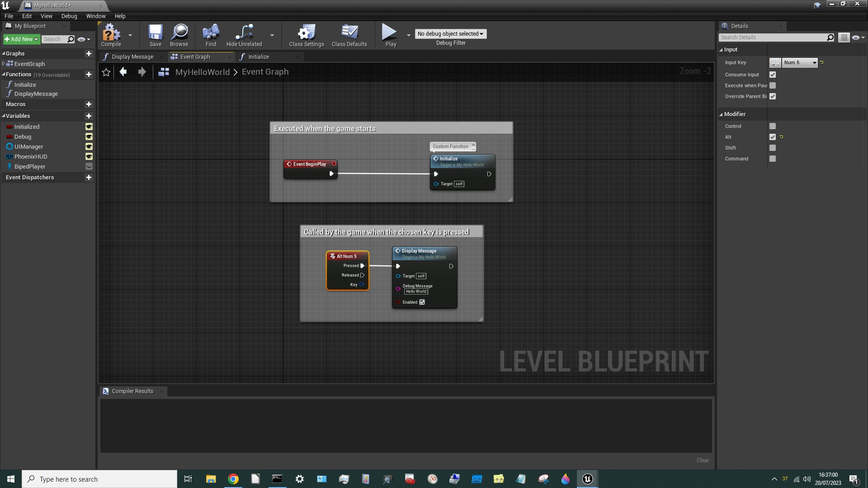Open the File menu
Image resolution: width=868 pixels, height=488 pixels.
tap(9, 16)
